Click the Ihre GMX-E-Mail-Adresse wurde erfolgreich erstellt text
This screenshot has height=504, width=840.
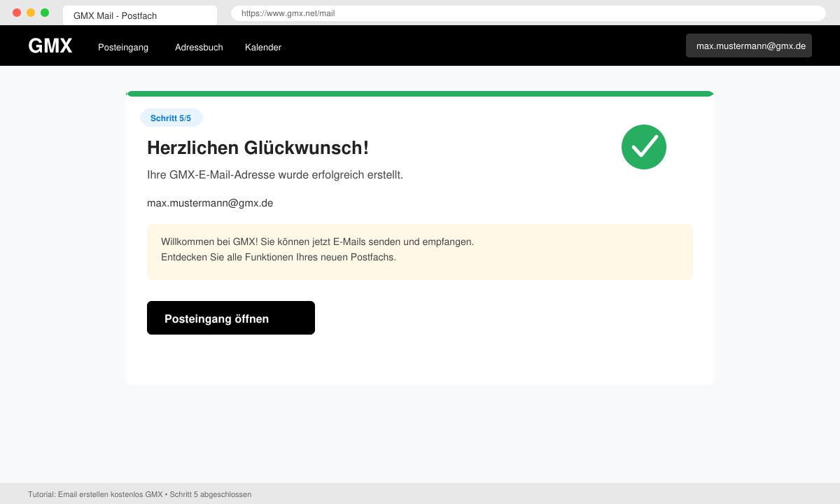click(x=275, y=174)
